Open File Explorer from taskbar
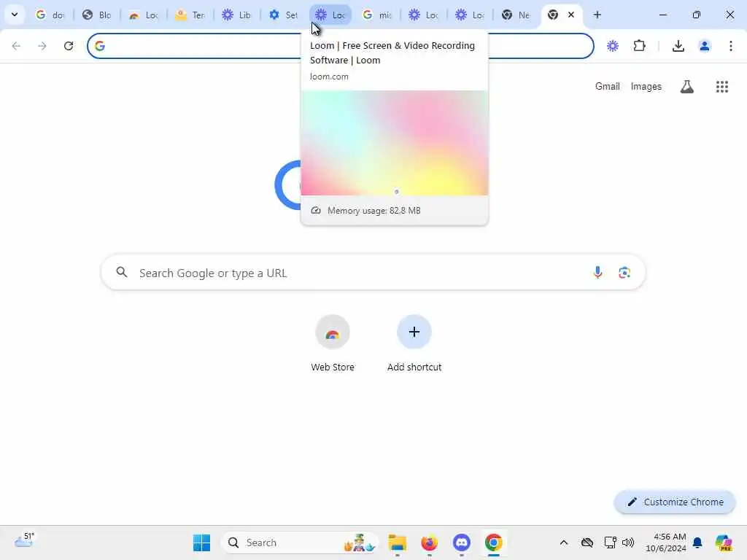Screen dimensions: 747x560 tap(398, 542)
